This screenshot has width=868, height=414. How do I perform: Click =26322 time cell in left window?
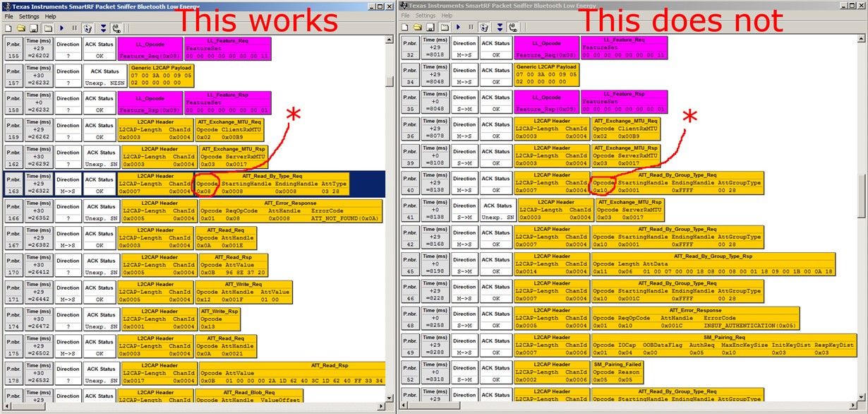[40, 191]
